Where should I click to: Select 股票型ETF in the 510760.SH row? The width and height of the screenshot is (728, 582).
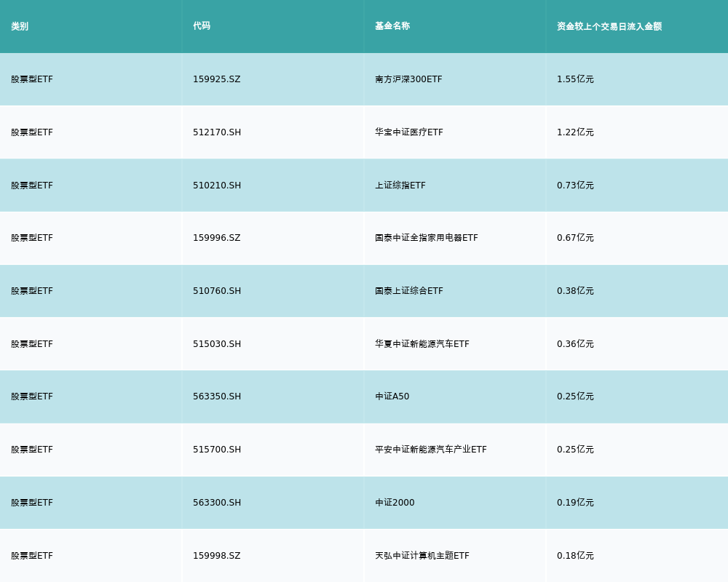[x=32, y=291]
